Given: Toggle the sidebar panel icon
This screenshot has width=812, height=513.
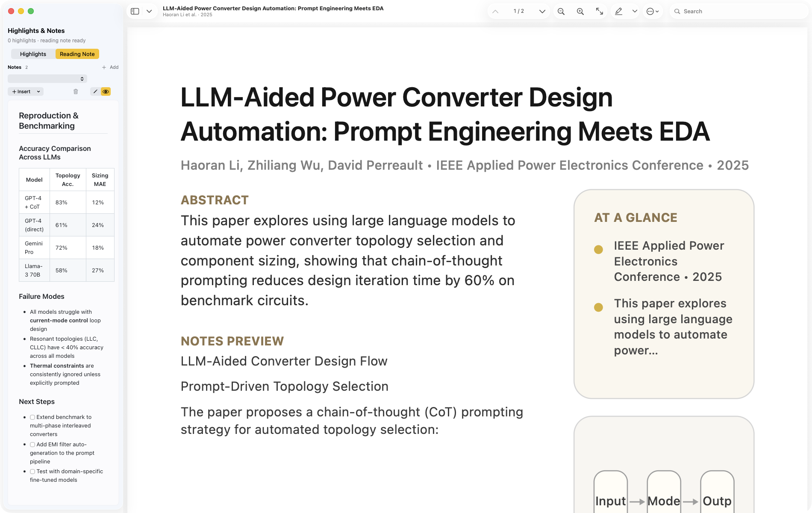Looking at the screenshot, I should point(135,12).
